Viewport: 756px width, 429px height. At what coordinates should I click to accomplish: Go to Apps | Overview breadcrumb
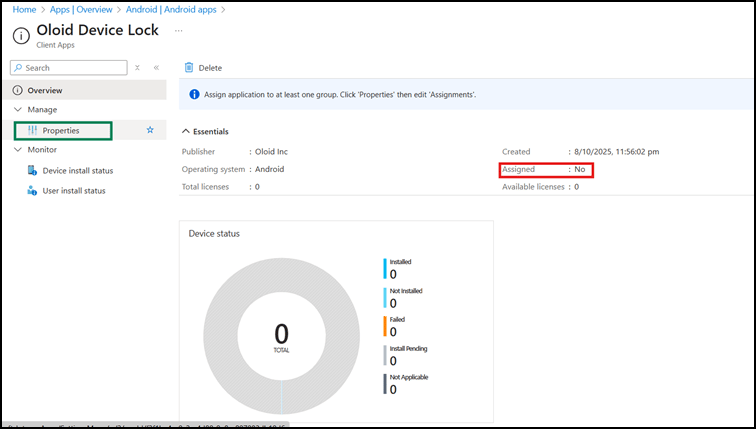[x=81, y=9]
